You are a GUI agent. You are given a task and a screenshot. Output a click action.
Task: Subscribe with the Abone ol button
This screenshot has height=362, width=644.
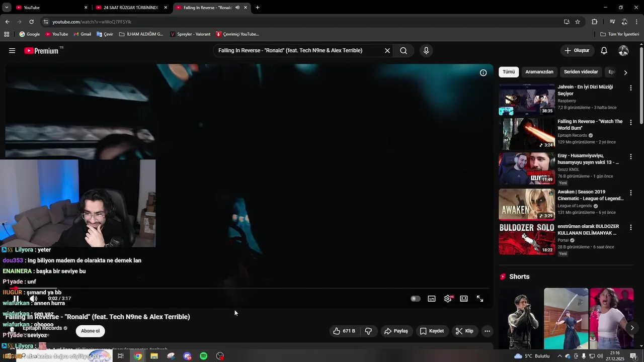91,331
